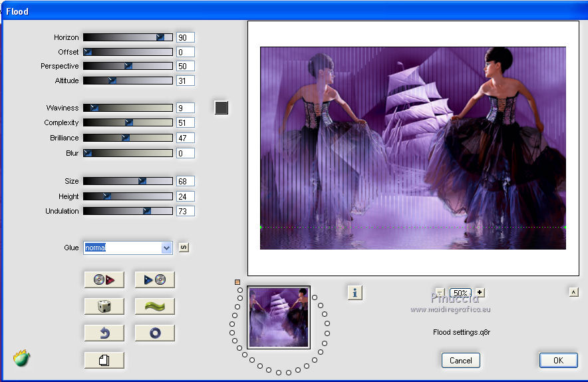Click the small preview thumbnail image
Screen dimensions: 588x382
pos(278,317)
